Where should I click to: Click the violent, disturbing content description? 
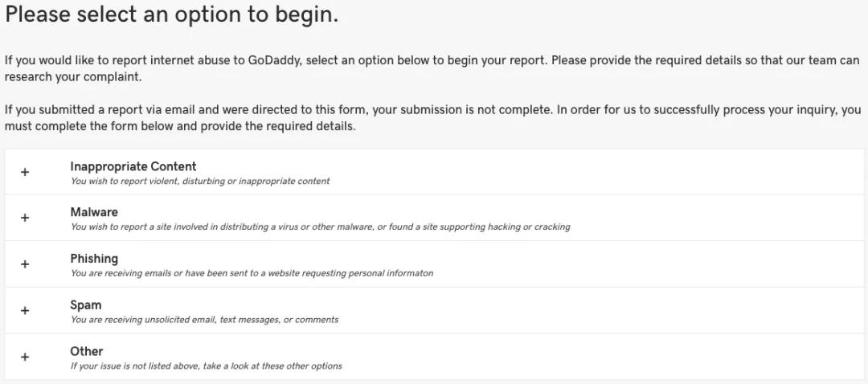200,182
